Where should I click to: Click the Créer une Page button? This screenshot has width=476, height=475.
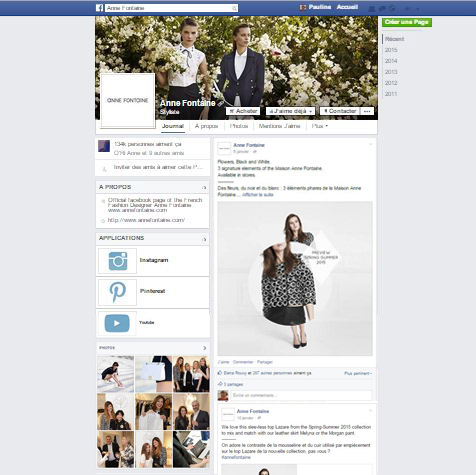[x=407, y=22]
